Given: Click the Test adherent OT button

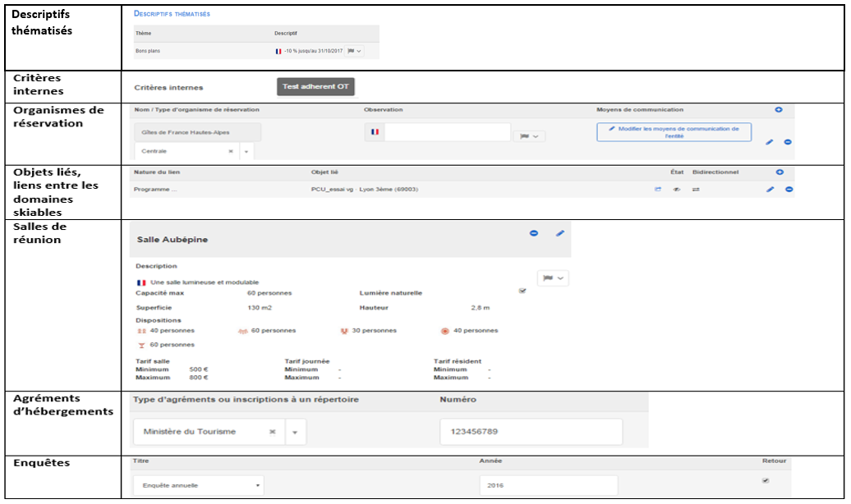Looking at the screenshot, I should [x=315, y=87].
